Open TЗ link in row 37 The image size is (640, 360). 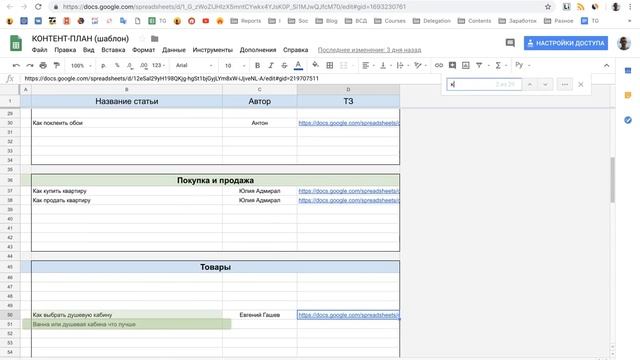click(x=349, y=191)
